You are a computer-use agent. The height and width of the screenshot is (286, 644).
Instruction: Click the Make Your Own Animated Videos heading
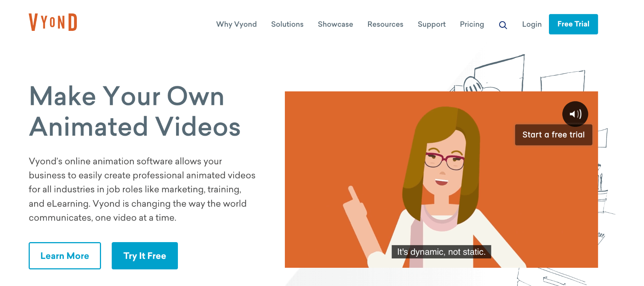135,111
